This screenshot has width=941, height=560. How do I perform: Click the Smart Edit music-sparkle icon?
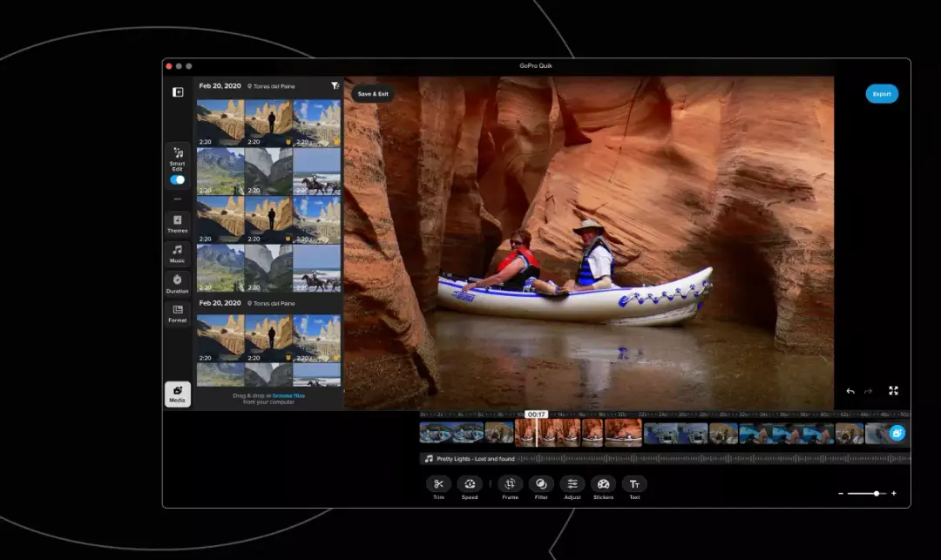click(x=178, y=152)
